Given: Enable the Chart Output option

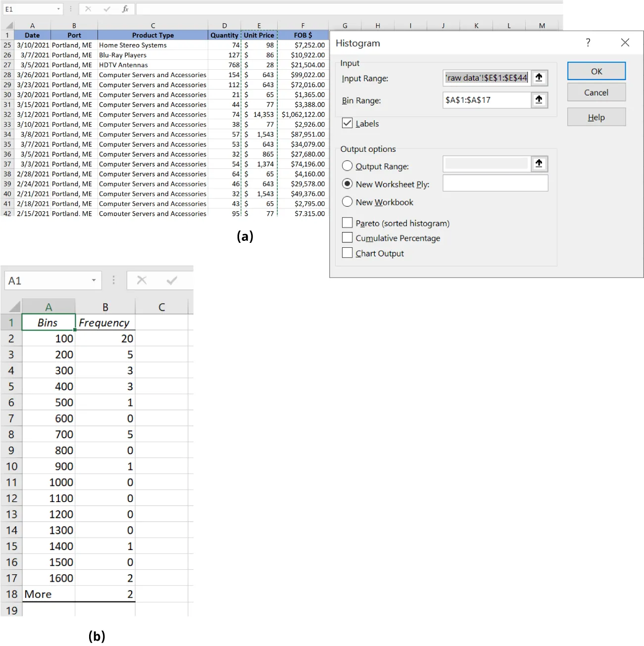Looking at the screenshot, I should pos(347,253).
